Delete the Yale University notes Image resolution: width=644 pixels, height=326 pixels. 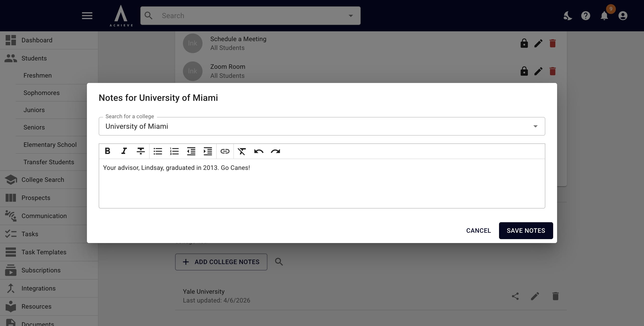point(555,296)
